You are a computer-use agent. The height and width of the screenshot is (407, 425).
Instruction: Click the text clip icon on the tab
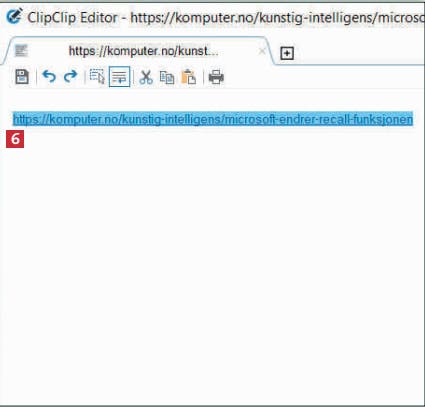pyautogui.click(x=21, y=51)
